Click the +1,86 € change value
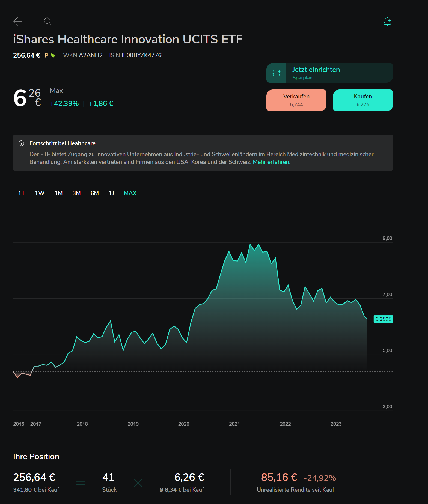 [101, 104]
